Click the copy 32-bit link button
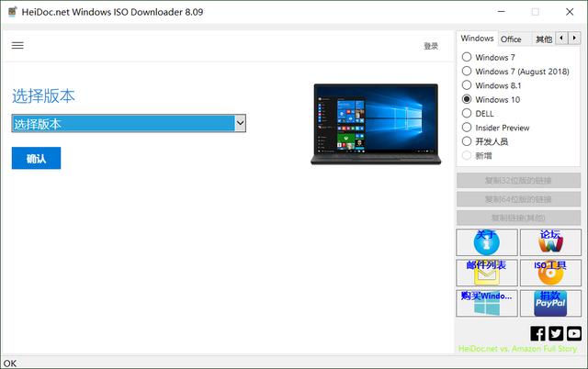Image resolution: width=588 pixels, height=369 pixels. (x=518, y=181)
